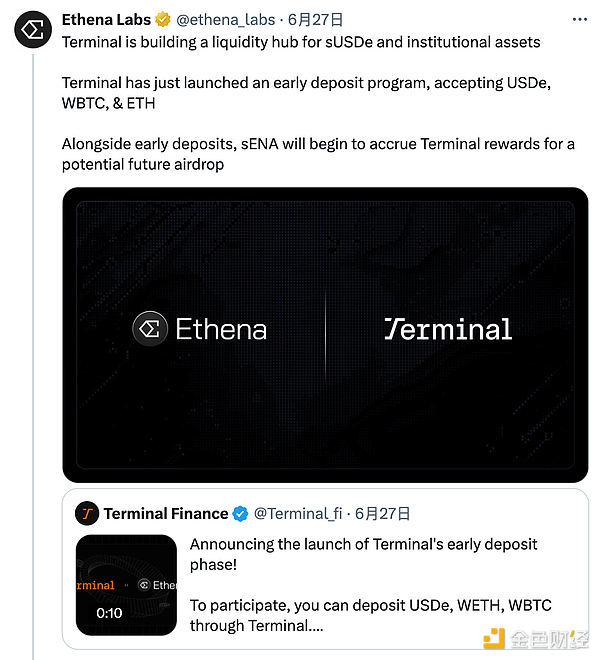Click gold verified badge beside Ethena Labs
600x660 pixels.
(164, 20)
